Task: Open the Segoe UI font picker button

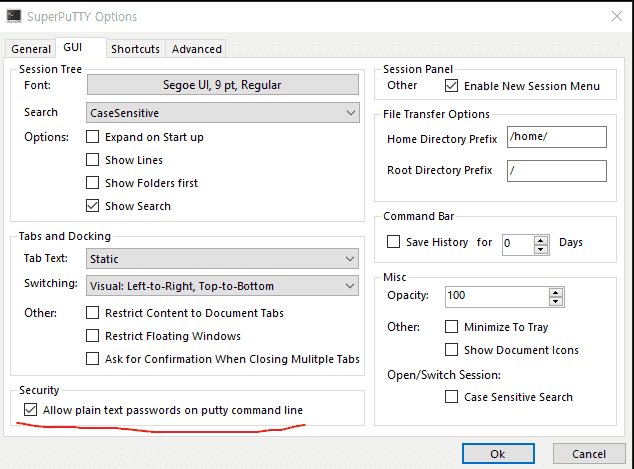Action: [x=222, y=86]
